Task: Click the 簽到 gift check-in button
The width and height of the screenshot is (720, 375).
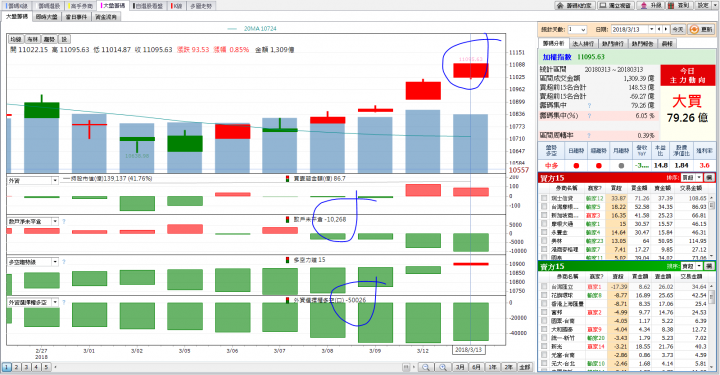Action: [x=680, y=6]
